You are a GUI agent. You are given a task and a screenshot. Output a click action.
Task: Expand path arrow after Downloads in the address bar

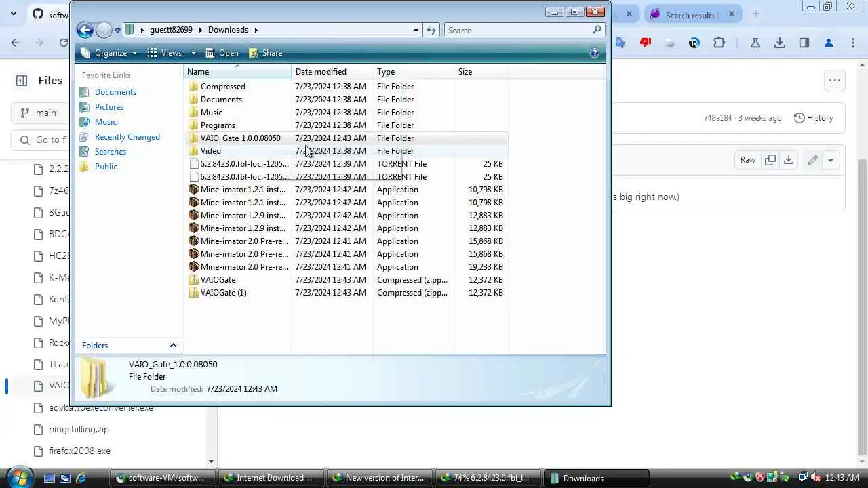point(256,30)
